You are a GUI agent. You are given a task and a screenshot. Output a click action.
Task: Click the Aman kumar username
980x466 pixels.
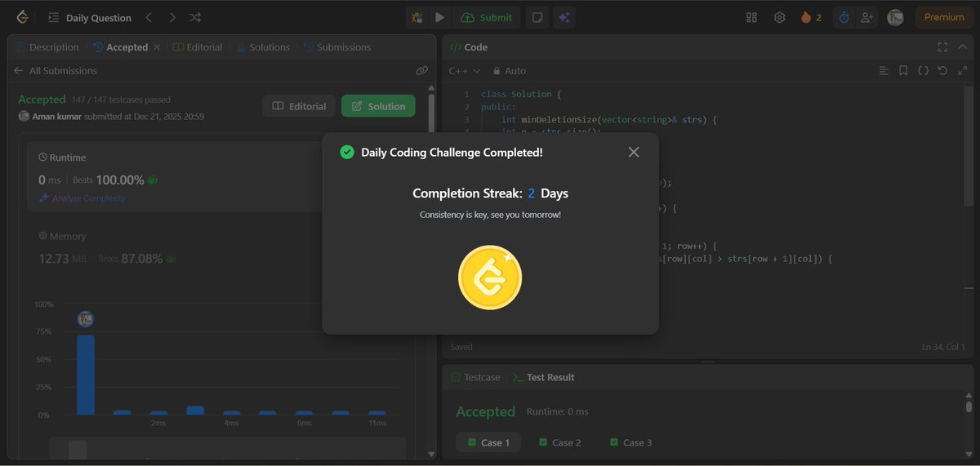(x=56, y=117)
